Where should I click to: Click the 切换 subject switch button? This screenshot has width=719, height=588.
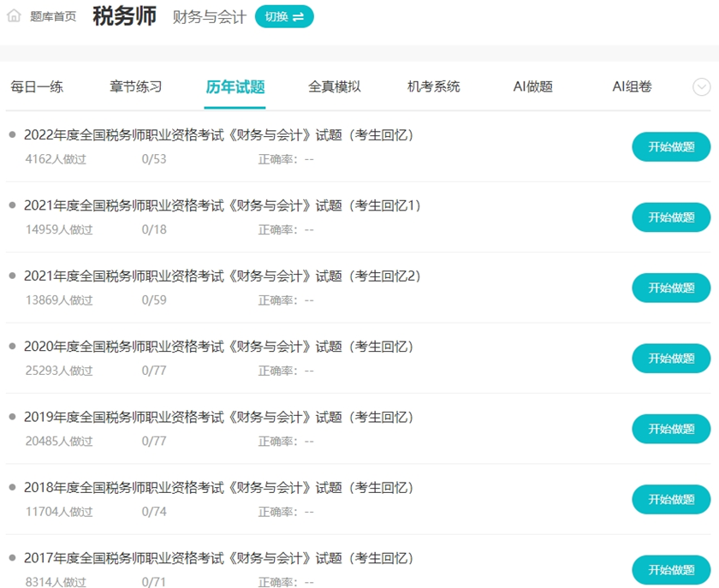click(284, 15)
